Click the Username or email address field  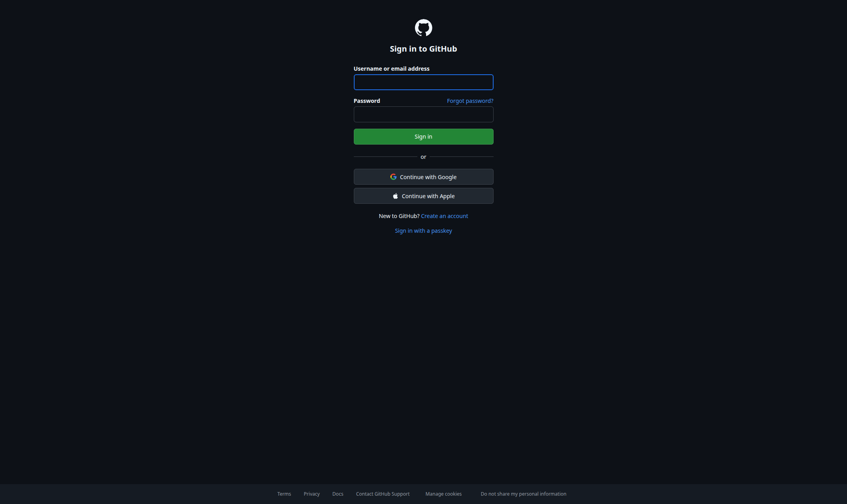pyautogui.click(x=423, y=82)
